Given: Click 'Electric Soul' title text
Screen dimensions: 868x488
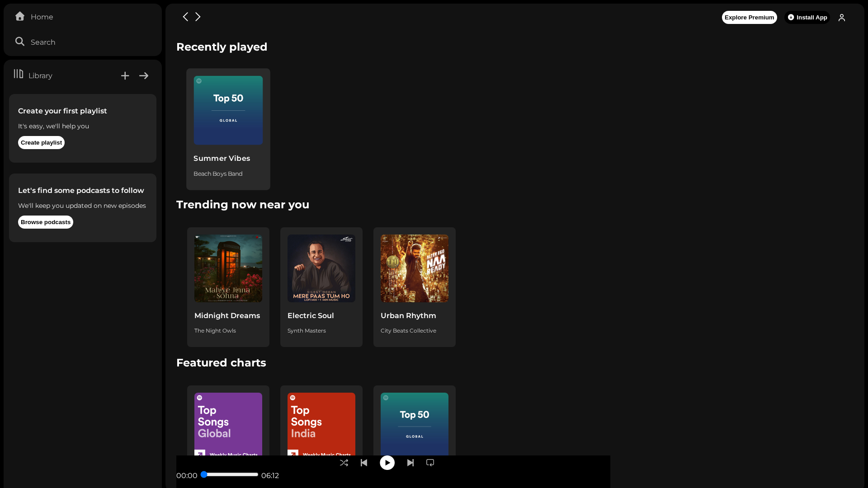Looking at the screenshot, I should click(311, 316).
